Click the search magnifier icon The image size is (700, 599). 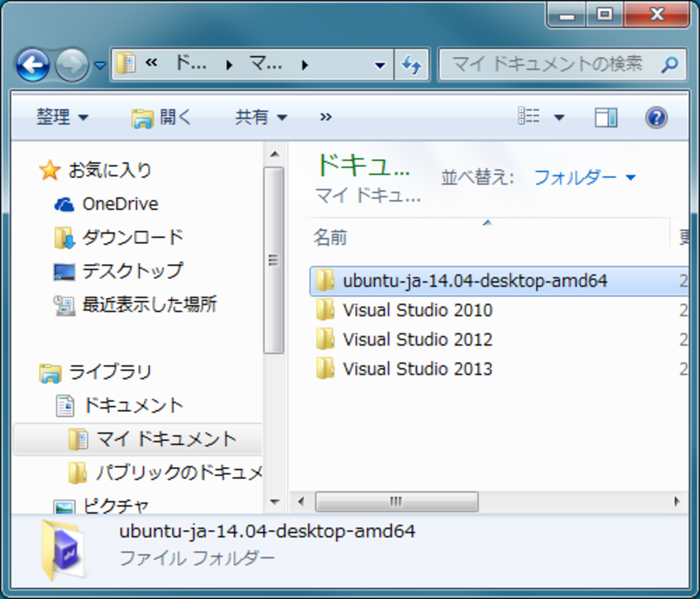click(669, 65)
